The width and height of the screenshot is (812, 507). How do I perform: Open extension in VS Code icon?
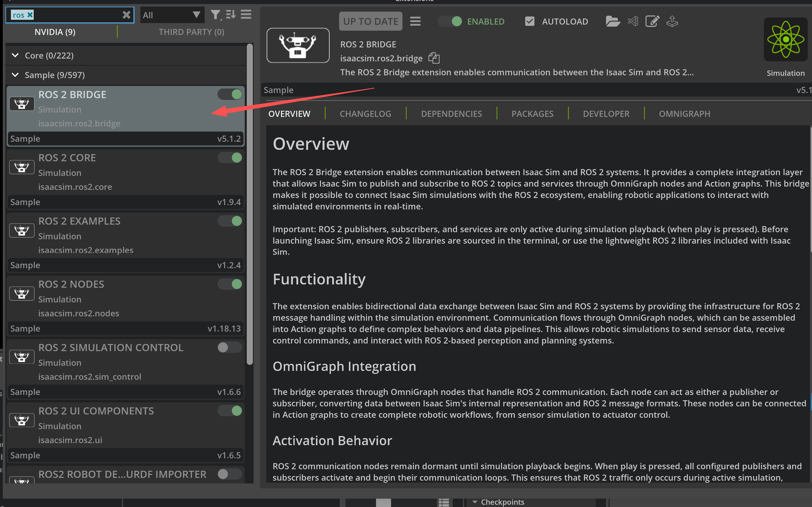tap(633, 22)
